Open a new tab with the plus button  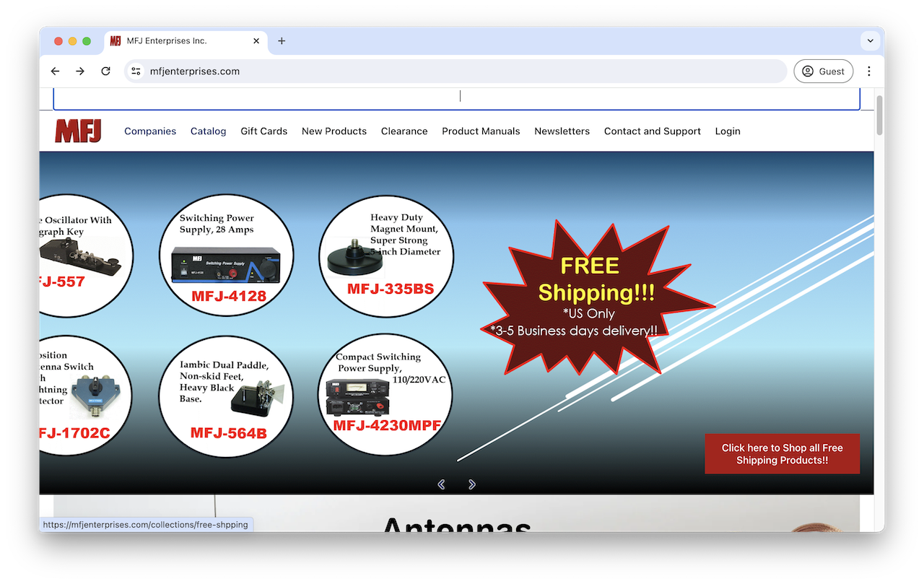pos(282,41)
